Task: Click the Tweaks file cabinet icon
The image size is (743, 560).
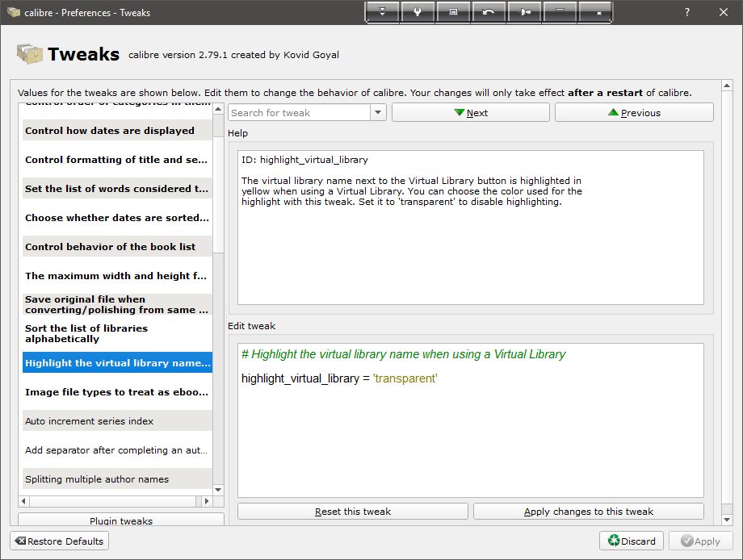Action: pyautogui.click(x=29, y=53)
